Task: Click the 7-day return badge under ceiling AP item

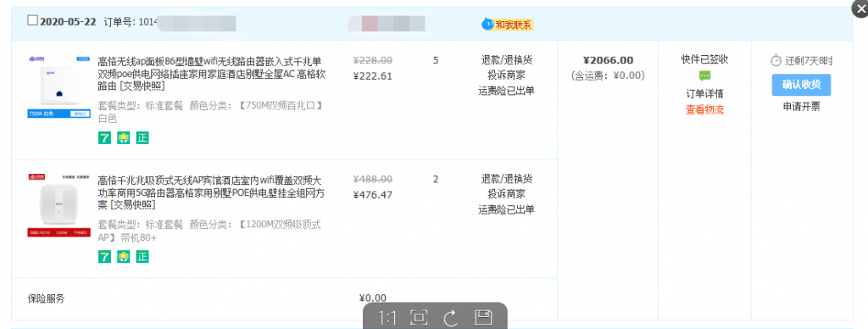Action: (104, 256)
